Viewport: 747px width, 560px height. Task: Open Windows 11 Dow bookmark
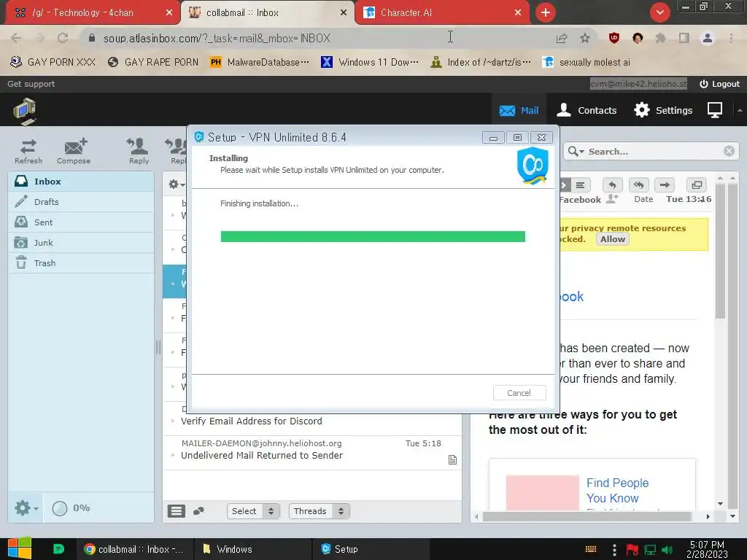[370, 63]
